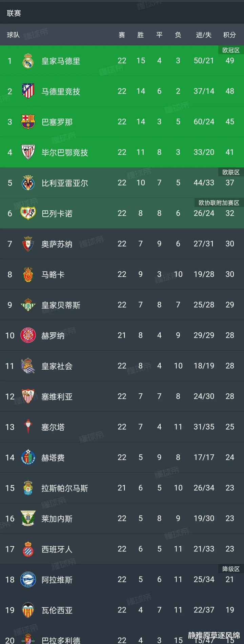The image size is (244, 644).
Task: Open team name 拉斯帕尔马斯
Action: point(65,488)
